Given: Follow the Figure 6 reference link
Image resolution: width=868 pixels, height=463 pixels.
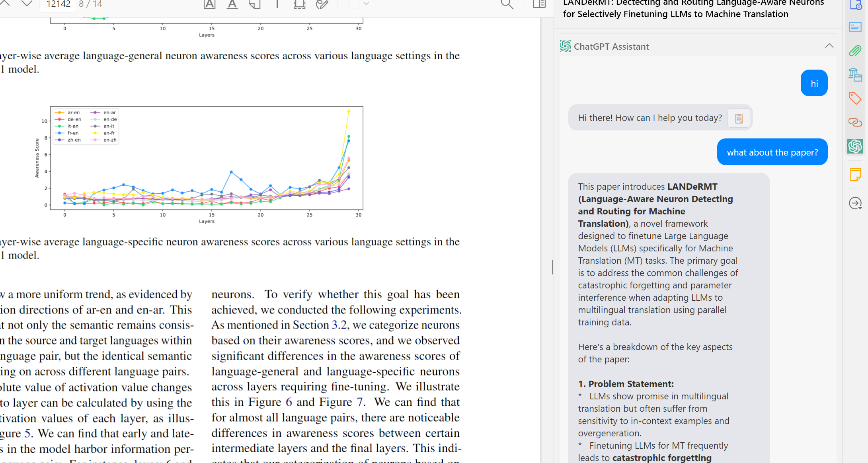Looking at the screenshot, I should (289, 402).
